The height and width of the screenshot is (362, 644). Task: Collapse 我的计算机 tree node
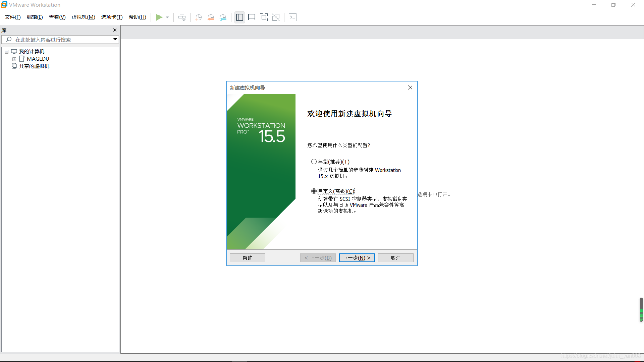6,52
